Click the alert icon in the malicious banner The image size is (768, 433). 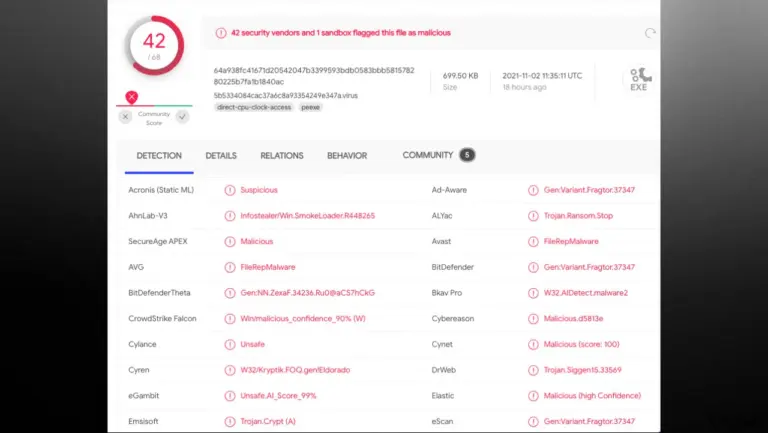tap(221, 33)
